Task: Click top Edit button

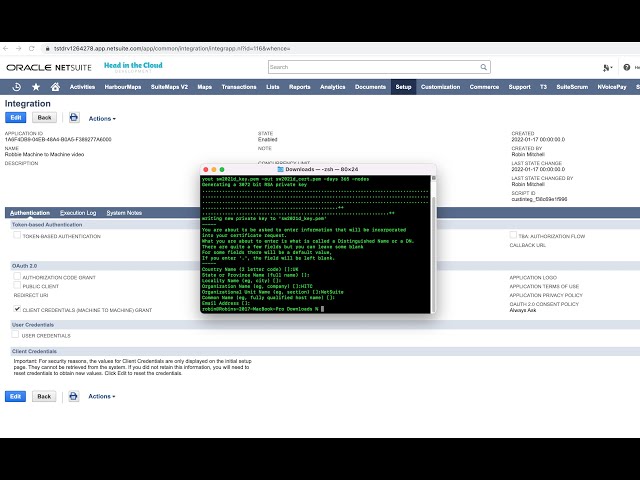Action: point(16,118)
